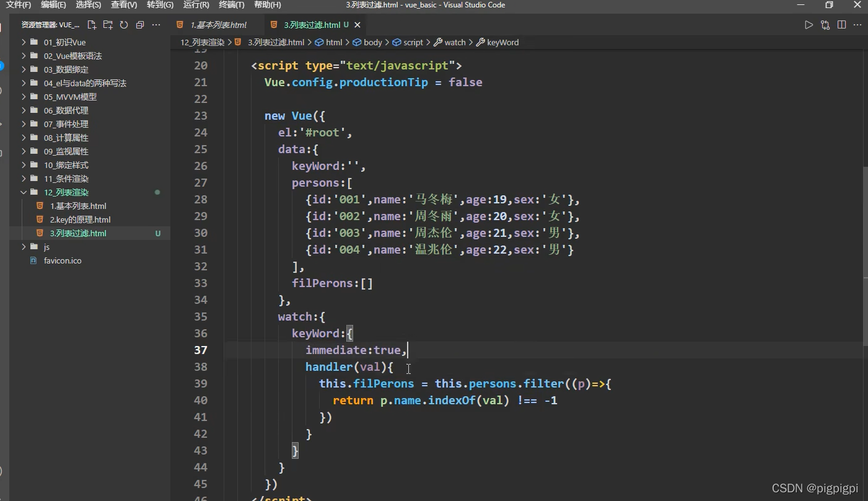Close the 3.列表过滤.html tab

pyautogui.click(x=357, y=25)
